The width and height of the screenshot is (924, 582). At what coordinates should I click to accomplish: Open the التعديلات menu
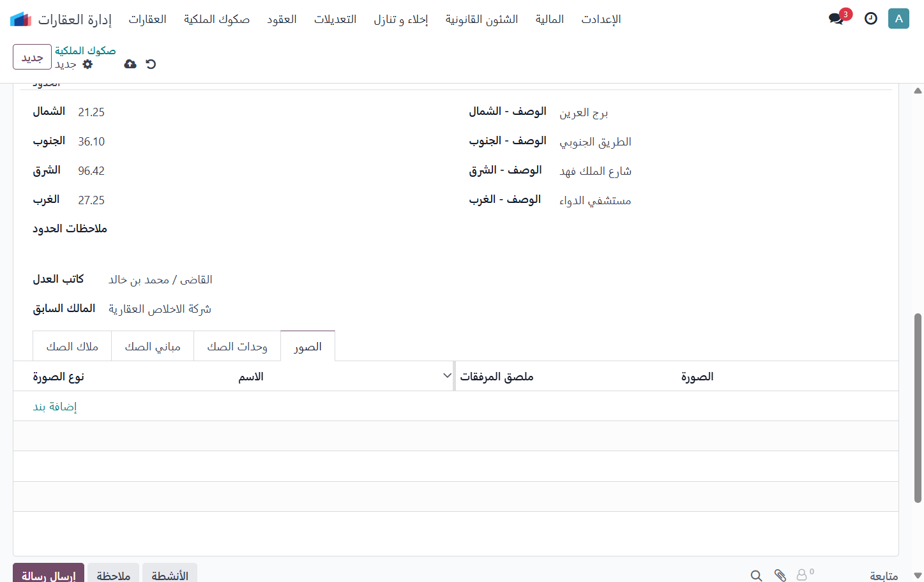pyautogui.click(x=335, y=19)
